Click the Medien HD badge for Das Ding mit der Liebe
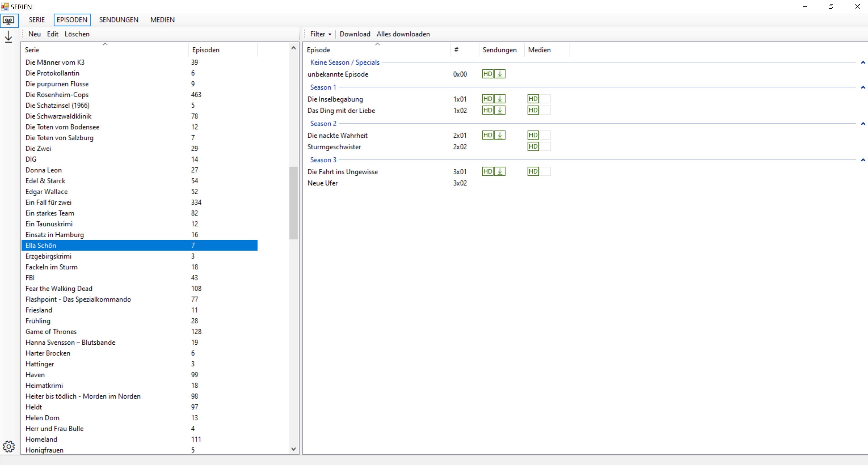868x465 pixels. coord(533,110)
